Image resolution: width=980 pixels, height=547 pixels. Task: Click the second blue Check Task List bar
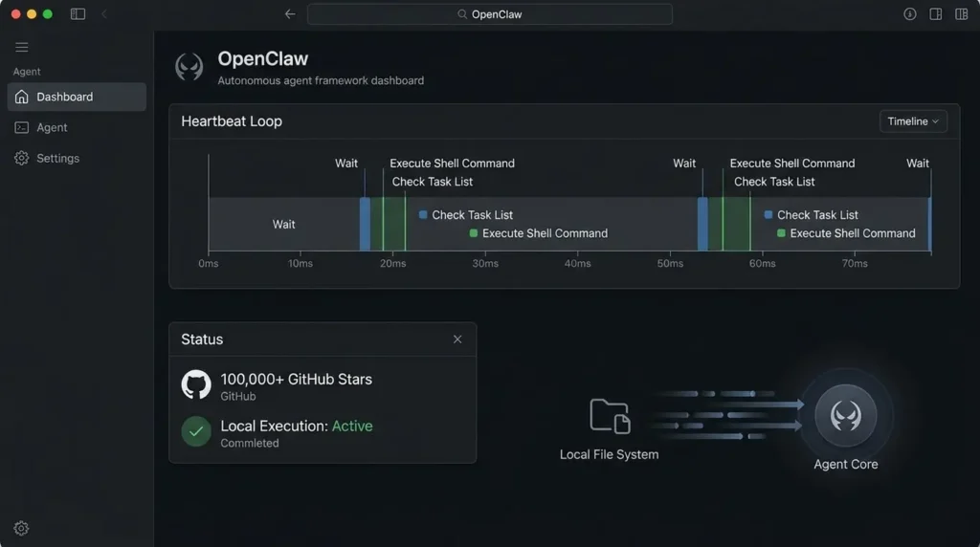pyautogui.click(x=702, y=224)
